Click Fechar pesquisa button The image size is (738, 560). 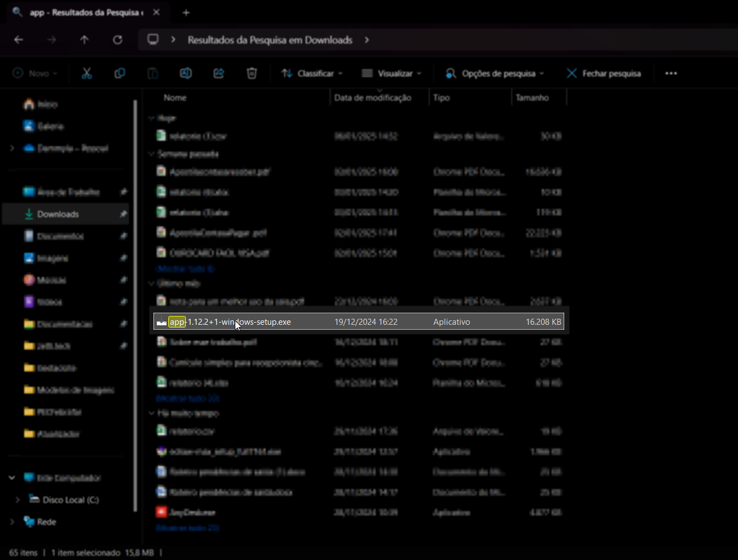pyautogui.click(x=604, y=73)
